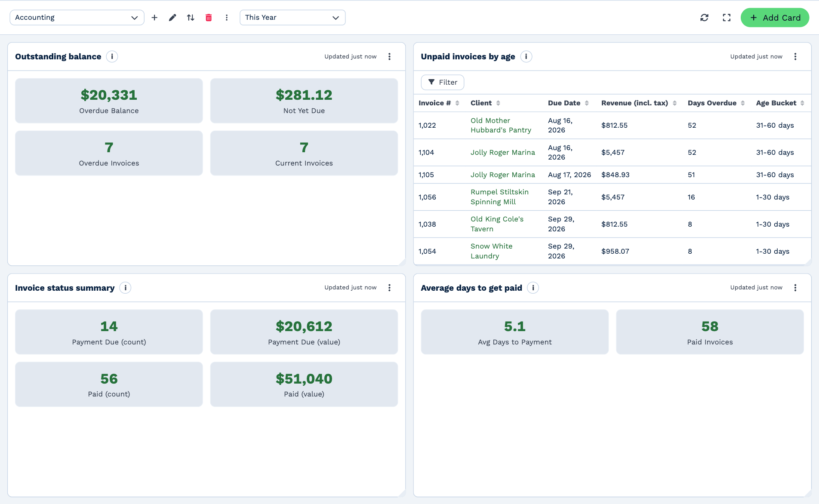Sort table by Days Overdue column

[x=716, y=103]
